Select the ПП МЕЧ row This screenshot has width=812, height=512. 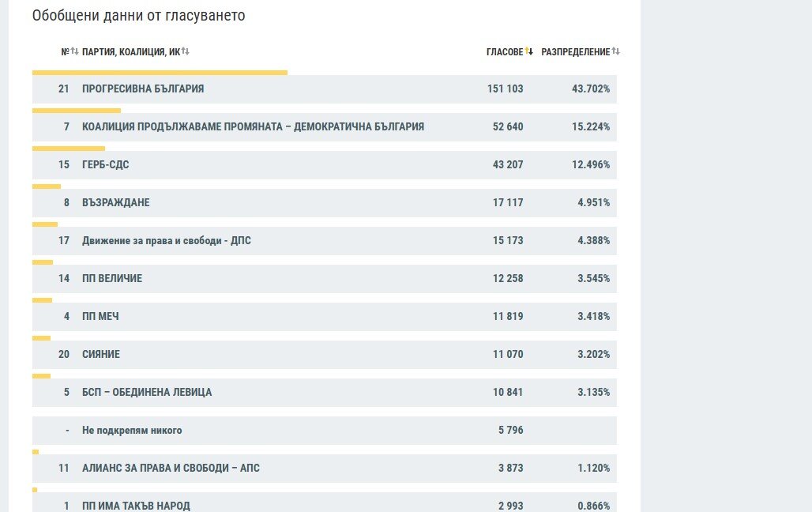click(x=324, y=317)
